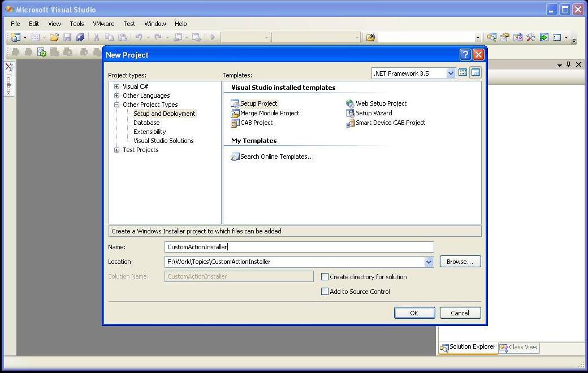
Task: Open Solution Explorer from the toolbar icon
Action: (x=492, y=37)
